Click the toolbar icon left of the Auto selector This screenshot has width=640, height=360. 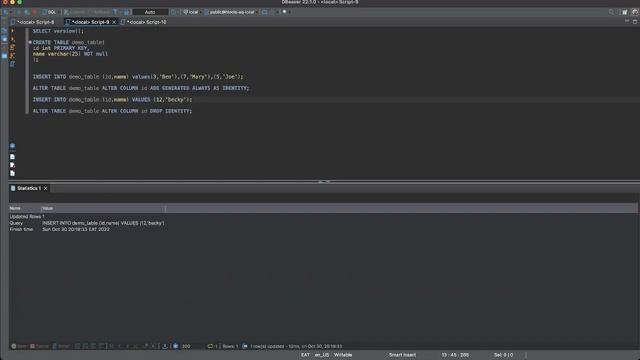[127, 12]
